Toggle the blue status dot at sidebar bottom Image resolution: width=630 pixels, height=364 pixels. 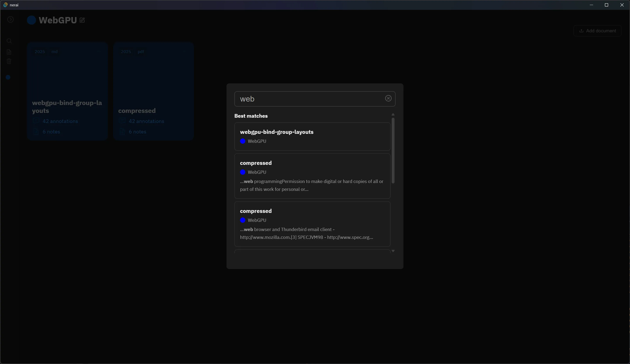[8, 77]
